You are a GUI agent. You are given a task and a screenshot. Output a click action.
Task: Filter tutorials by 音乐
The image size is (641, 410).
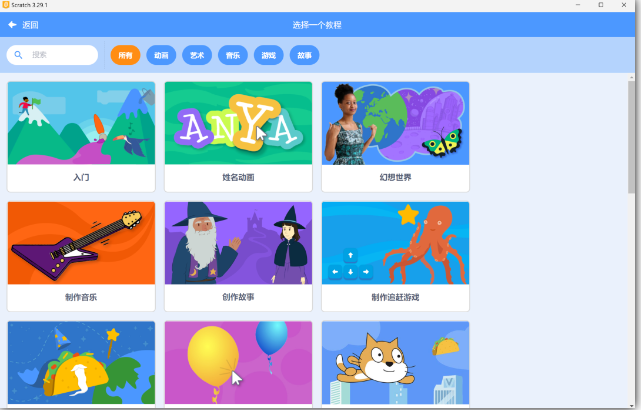tap(233, 55)
